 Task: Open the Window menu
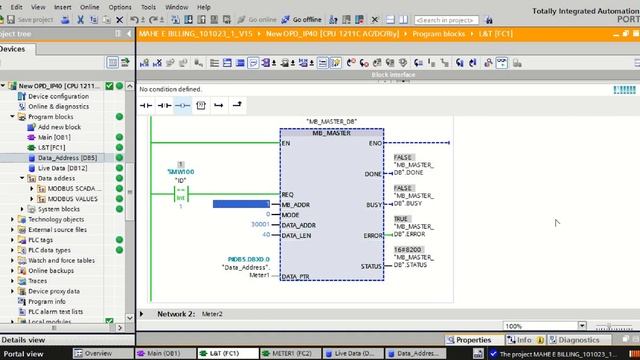pos(176,7)
